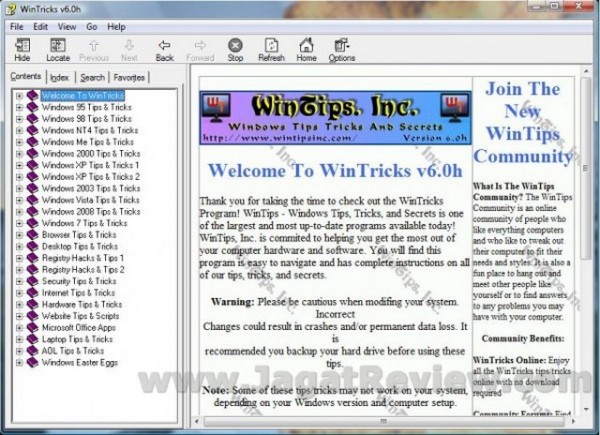600x435 pixels.
Task: Expand the Laptop Tips & Tricks node
Action: click(19, 339)
